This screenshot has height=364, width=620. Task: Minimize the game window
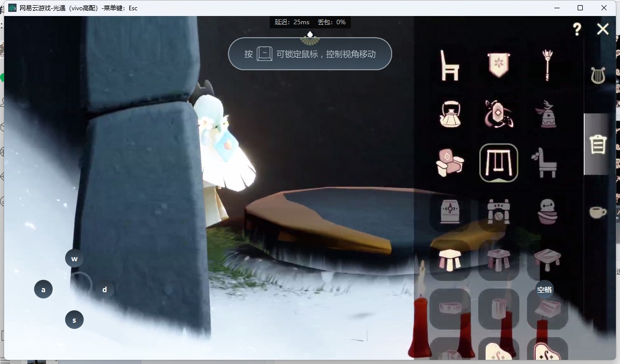(557, 8)
